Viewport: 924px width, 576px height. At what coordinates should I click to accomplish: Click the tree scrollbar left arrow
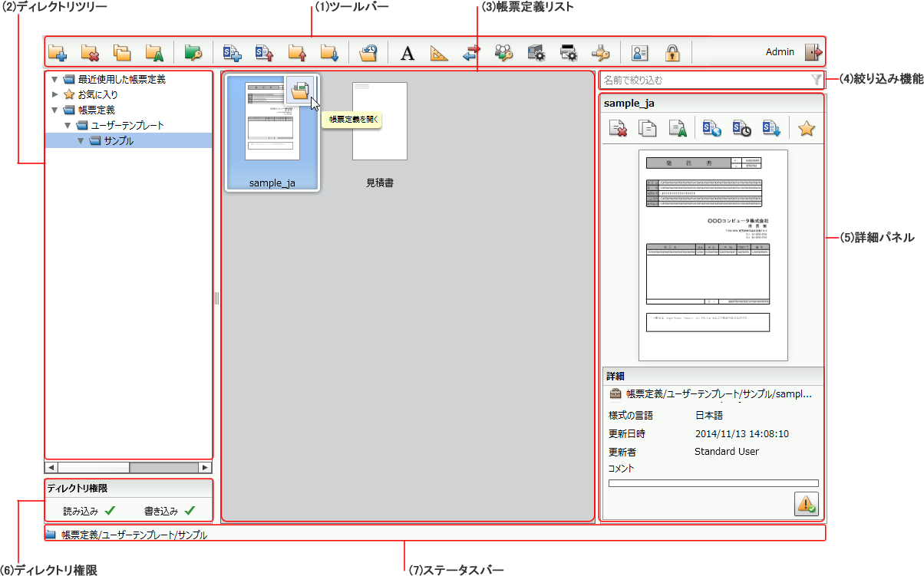coord(51,467)
